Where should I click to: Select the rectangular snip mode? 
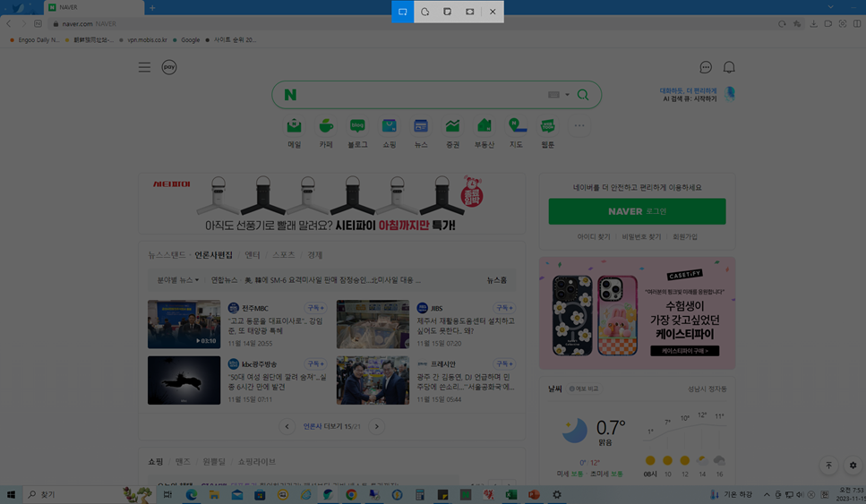coord(403,12)
